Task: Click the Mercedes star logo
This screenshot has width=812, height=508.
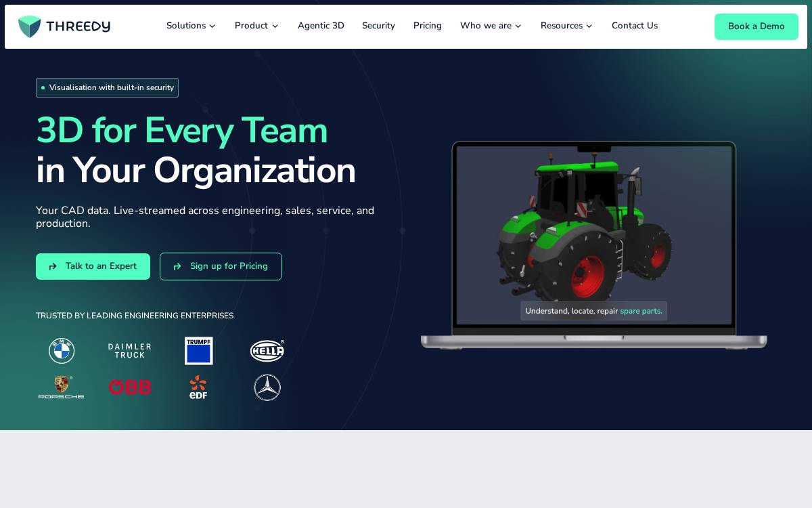Action: [x=267, y=387]
